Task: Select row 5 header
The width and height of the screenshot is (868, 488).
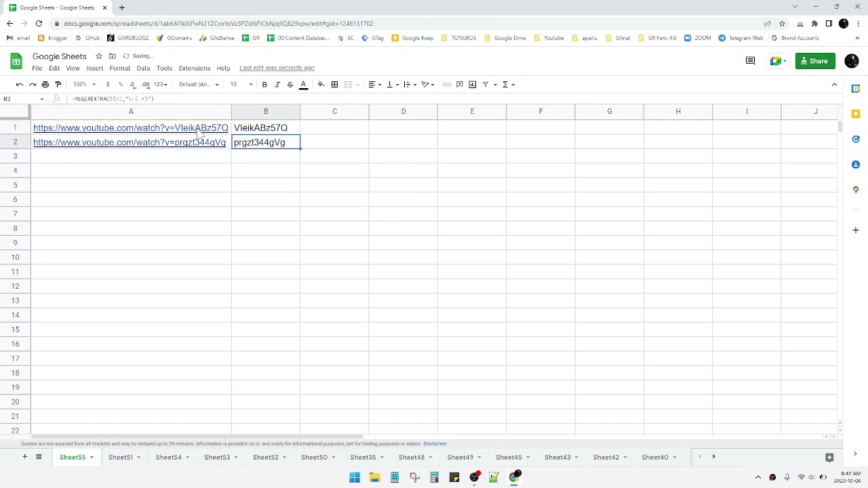Action: pyautogui.click(x=15, y=185)
